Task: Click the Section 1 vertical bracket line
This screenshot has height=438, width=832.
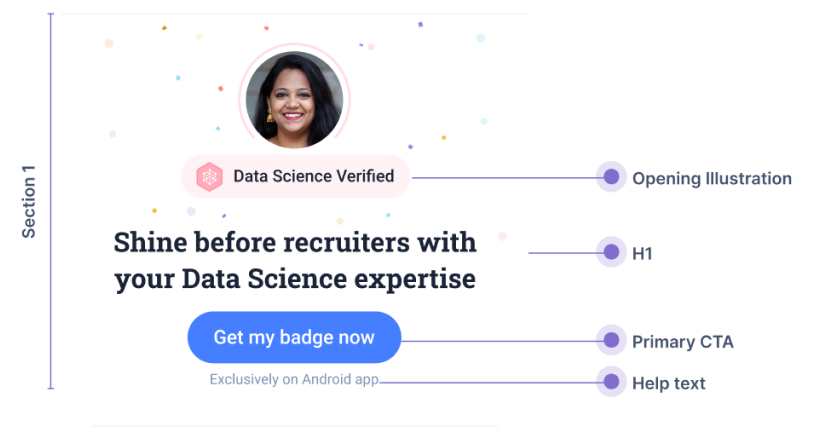Action: [51, 201]
